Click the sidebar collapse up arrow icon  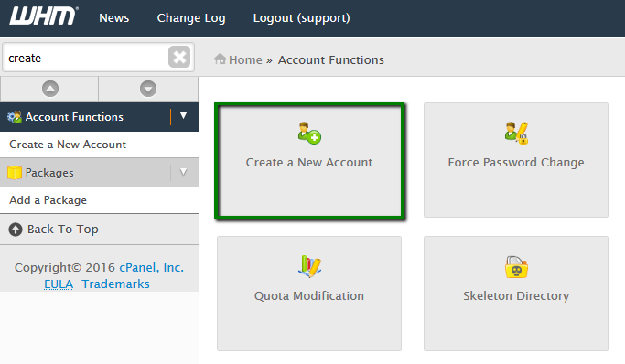50,89
